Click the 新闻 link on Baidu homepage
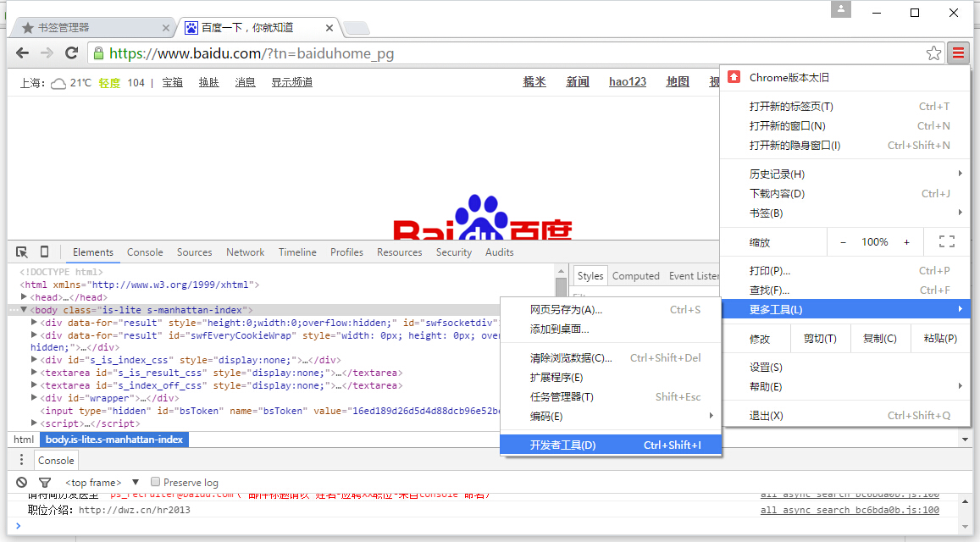This screenshot has height=542, width=980. [578, 81]
